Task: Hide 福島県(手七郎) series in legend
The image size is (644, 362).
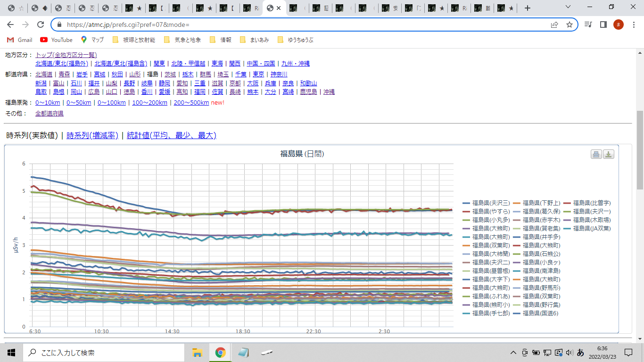Action: [x=487, y=313]
